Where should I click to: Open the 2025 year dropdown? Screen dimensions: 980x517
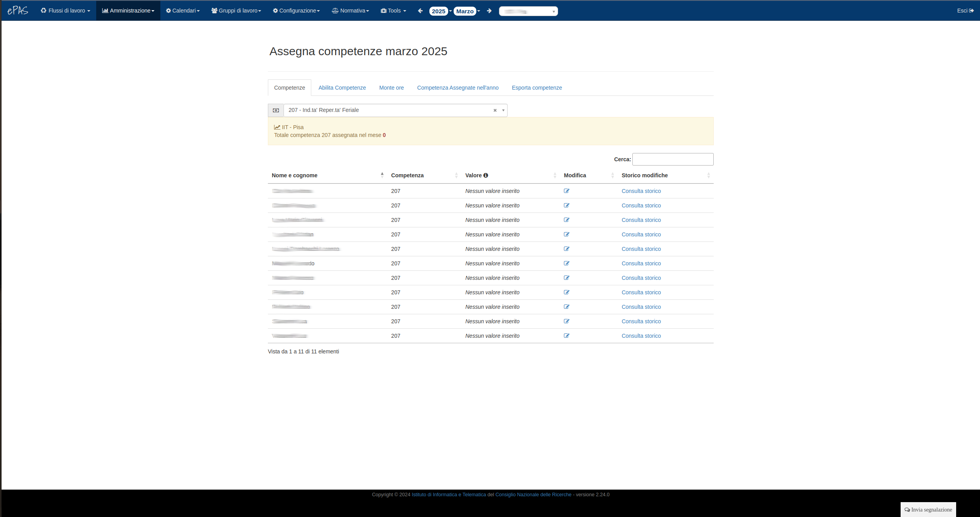[439, 11]
